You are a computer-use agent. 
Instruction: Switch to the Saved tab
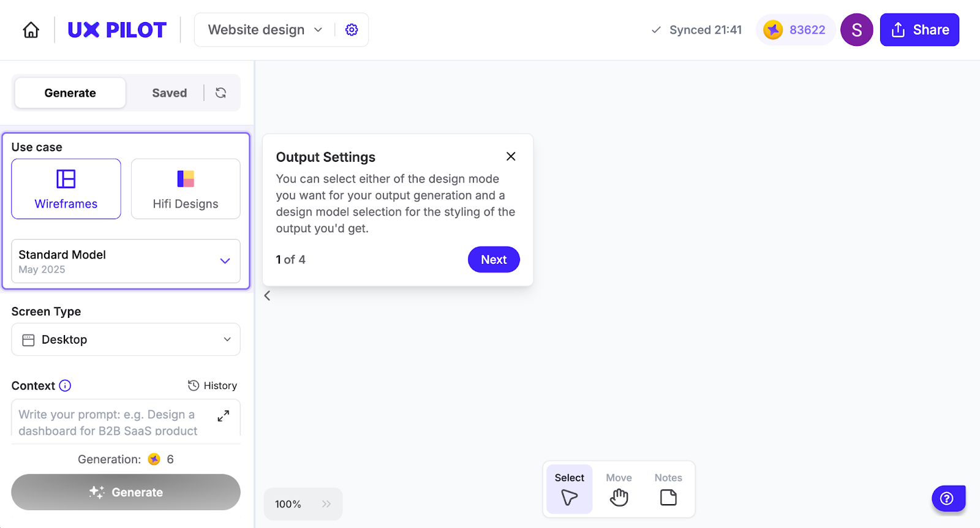click(169, 93)
